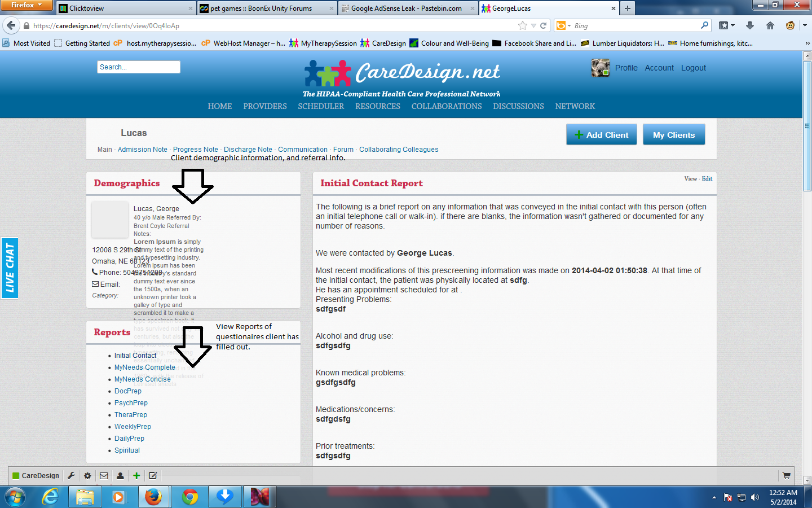Click the page vertical scrollbar thumb
This screenshot has width=812, height=508.
tap(807, 125)
